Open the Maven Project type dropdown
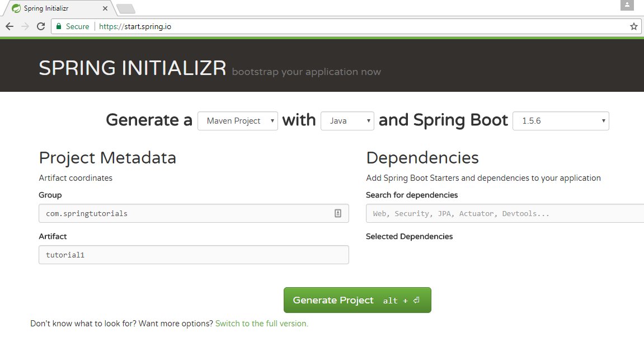This screenshot has height=337, width=644. click(237, 121)
